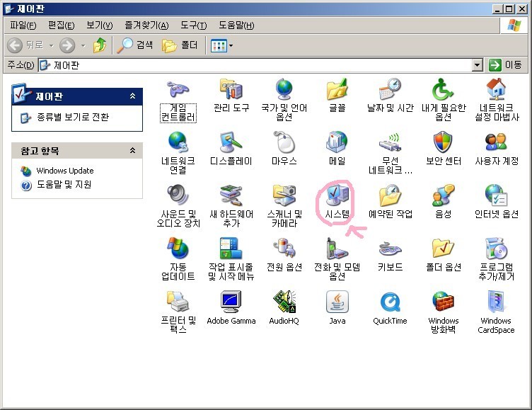Toggle the 폴더 pane button
The height and width of the screenshot is (410, 532).
[180, 45]
